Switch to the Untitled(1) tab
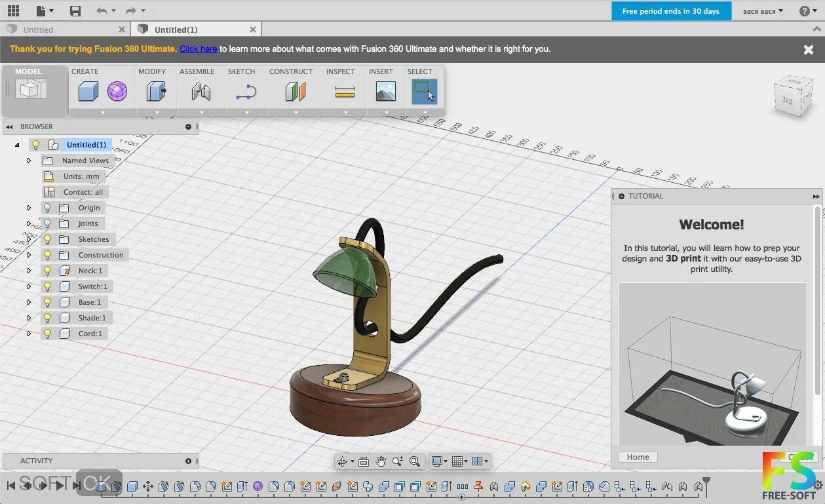The height and width of the screenshot is (504, 825). click(196, 29)
